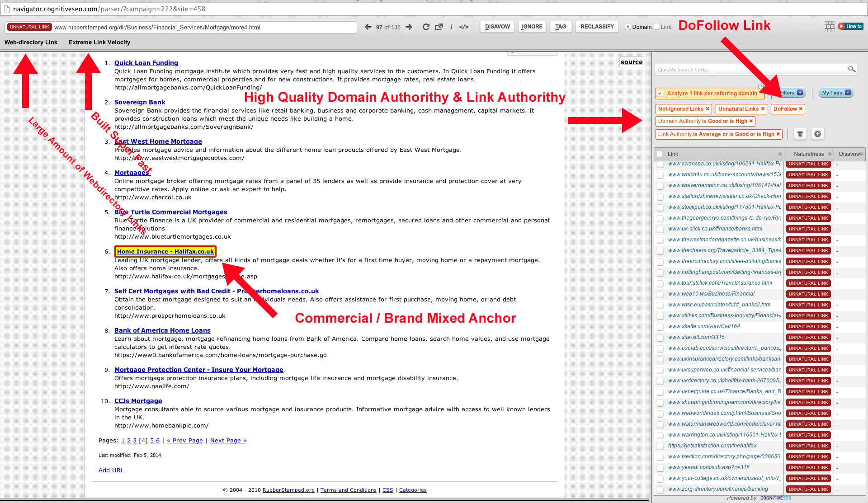This screenshot has width=868, height=503.
Task: Check the box for www.uk-click.co.uk row
Action: [x=660, y=229]
